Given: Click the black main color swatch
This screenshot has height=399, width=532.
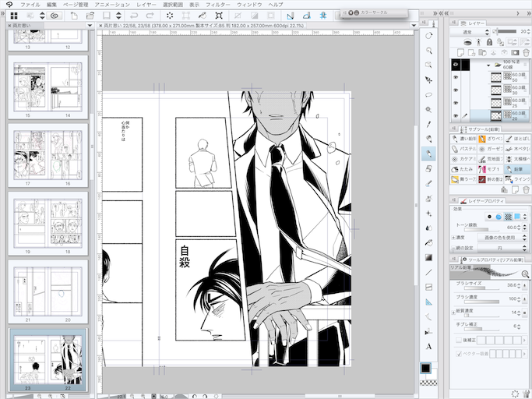Looking at the screenshot, I should point(425,369).
